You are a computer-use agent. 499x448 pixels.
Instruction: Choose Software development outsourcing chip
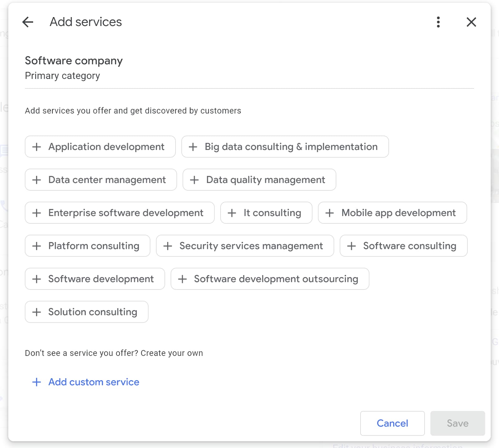click(x=270, y=279)
